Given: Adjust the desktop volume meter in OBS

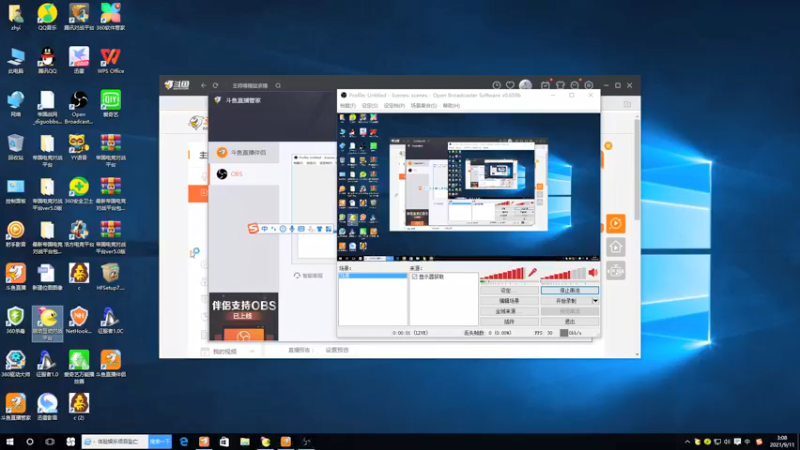Looking at the screenshot, I should 563,274.
